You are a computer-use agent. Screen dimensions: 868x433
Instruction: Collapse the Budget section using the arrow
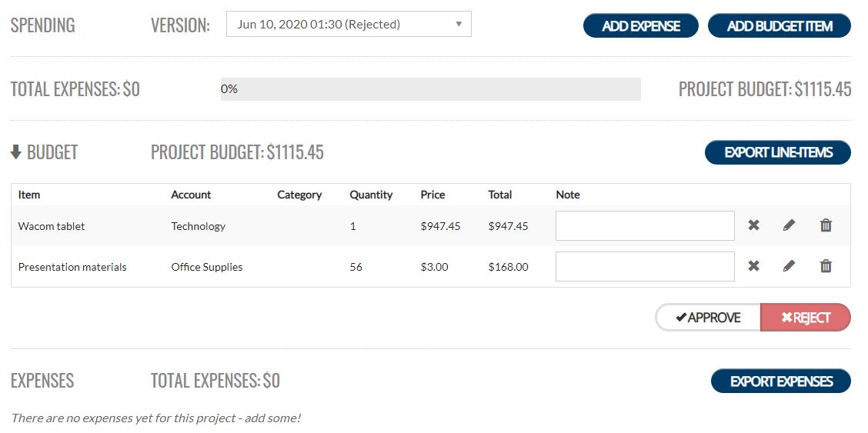click(x=16, y=152)
